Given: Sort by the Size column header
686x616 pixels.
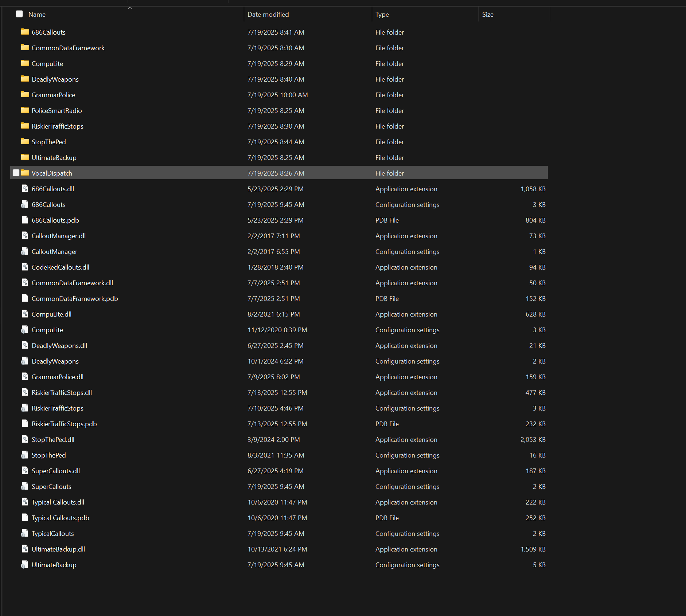Looking at the screenshot, I should [488, 15].
